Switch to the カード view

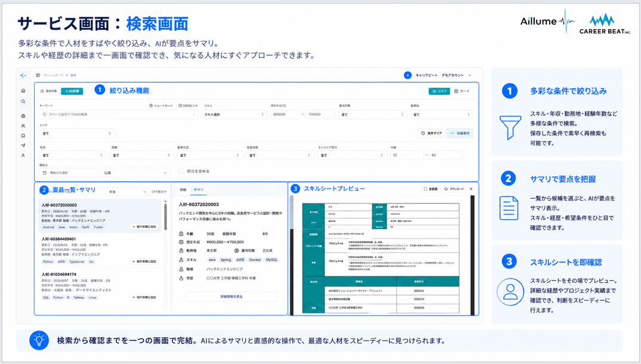click(462, 91)
